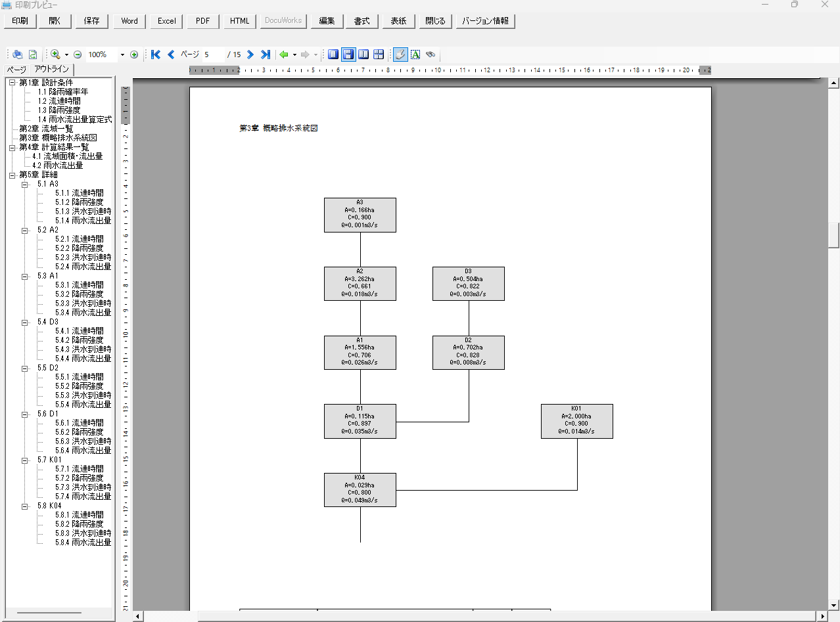Screen dimensions: 840x622
Task: Toggle single page view mode
Action: (x=333, y=55)
